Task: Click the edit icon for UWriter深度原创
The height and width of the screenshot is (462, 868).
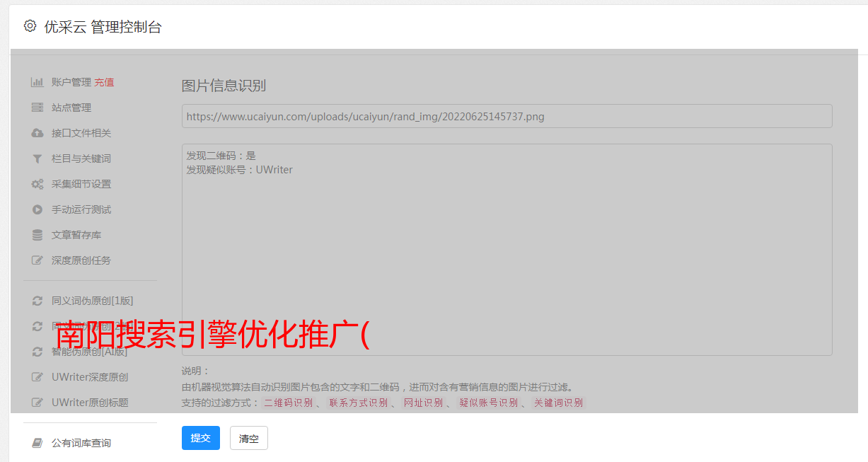Action: click(37, 377)
